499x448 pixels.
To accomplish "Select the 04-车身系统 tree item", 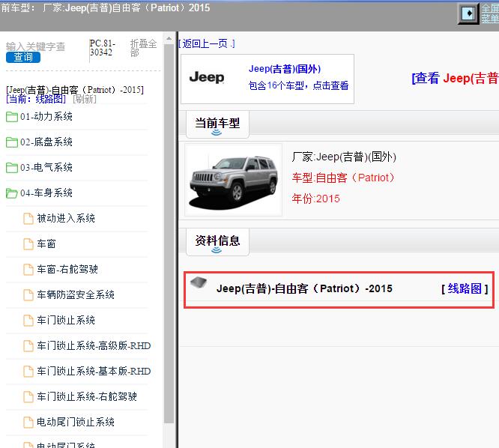I will 46,193.
